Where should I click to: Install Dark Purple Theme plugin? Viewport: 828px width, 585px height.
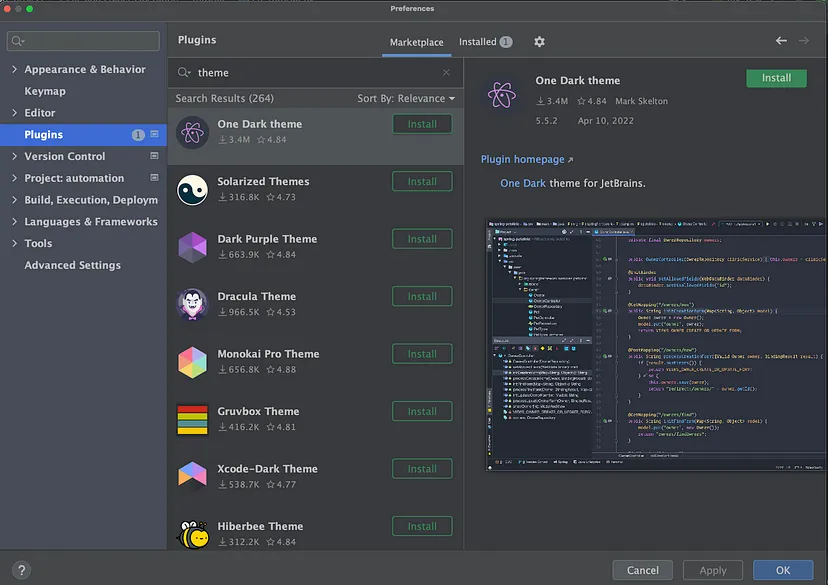click(422, 239)
